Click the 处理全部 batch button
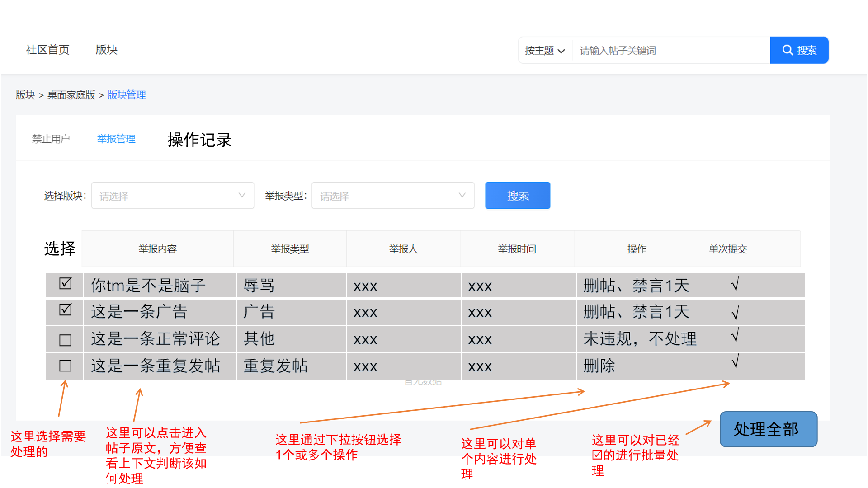The width and height of the screenshot is (868, 488). pyautogui.click(x=768, y=429)
